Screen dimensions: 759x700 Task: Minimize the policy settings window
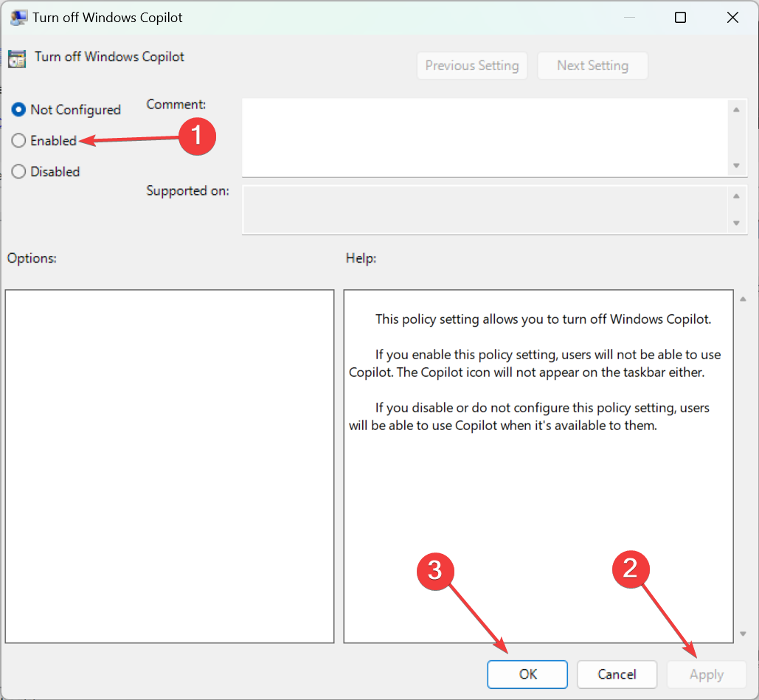click(x=628, y=18)
